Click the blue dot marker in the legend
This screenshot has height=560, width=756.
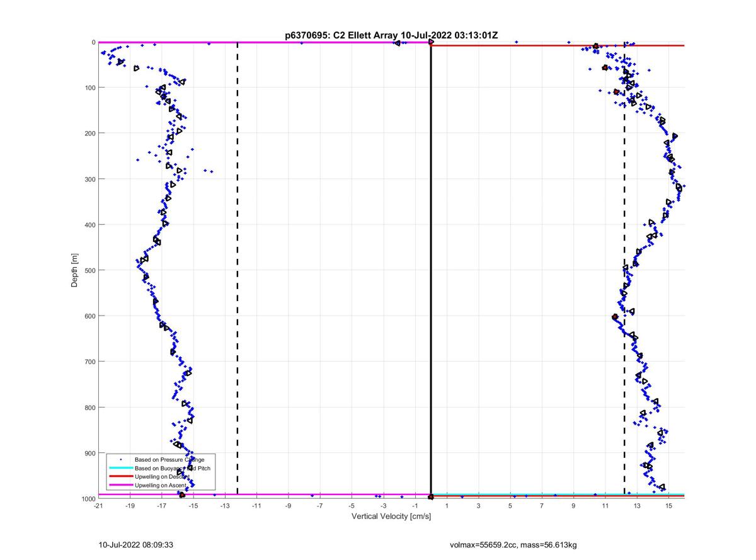tap(120, 460)
